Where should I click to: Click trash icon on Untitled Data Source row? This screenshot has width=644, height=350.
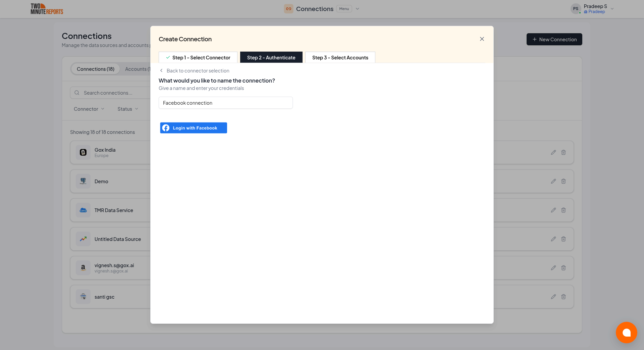pos(563,239)
